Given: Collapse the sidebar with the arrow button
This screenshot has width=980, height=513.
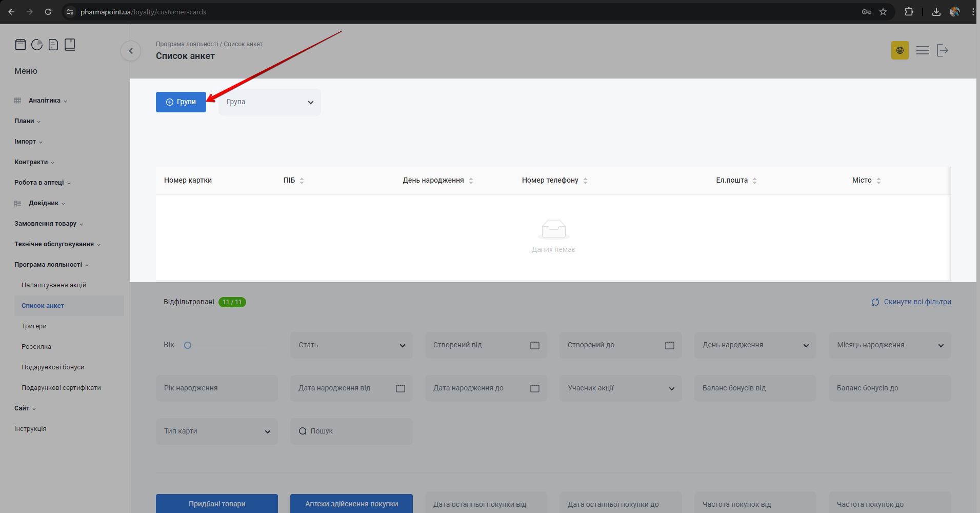Looking at the screenshot, I should 131,51.
